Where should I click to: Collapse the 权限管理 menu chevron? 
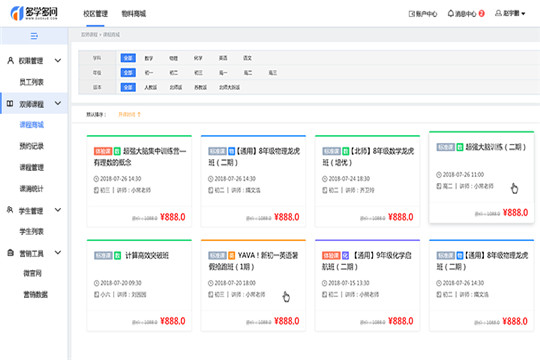(58, 61)
